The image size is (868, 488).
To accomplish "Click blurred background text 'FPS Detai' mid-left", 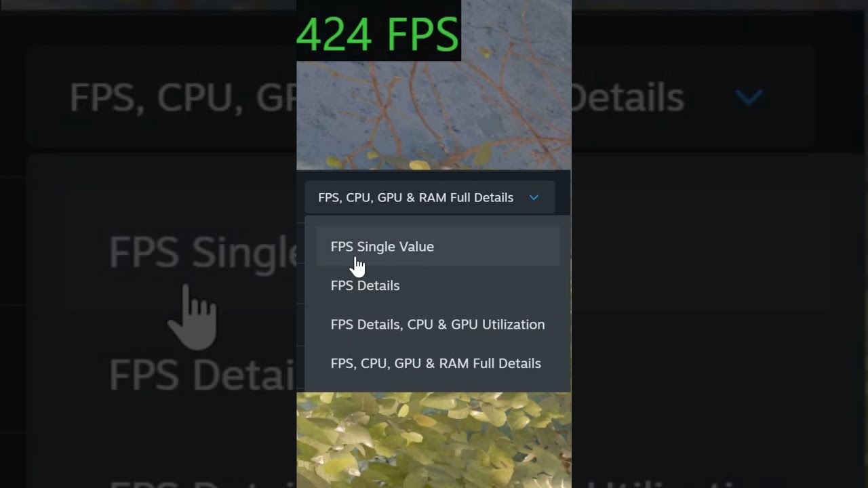I will tap(202, 374).
